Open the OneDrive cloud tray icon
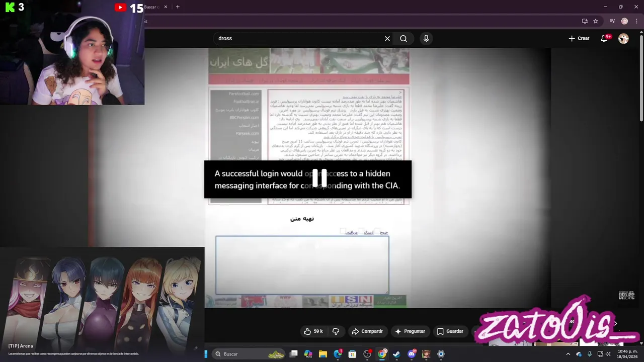Viewport: 644px width, 362px height. (x=579, y=354)
